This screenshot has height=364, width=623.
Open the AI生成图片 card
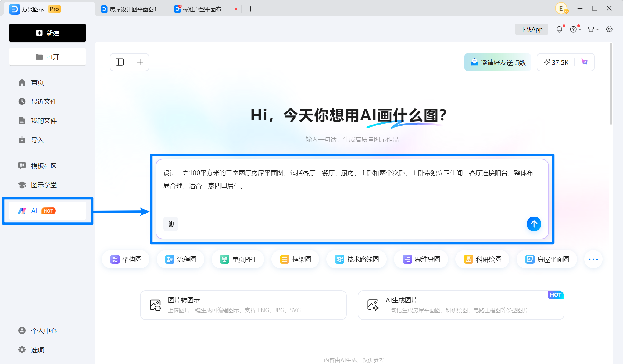(461, 305)
